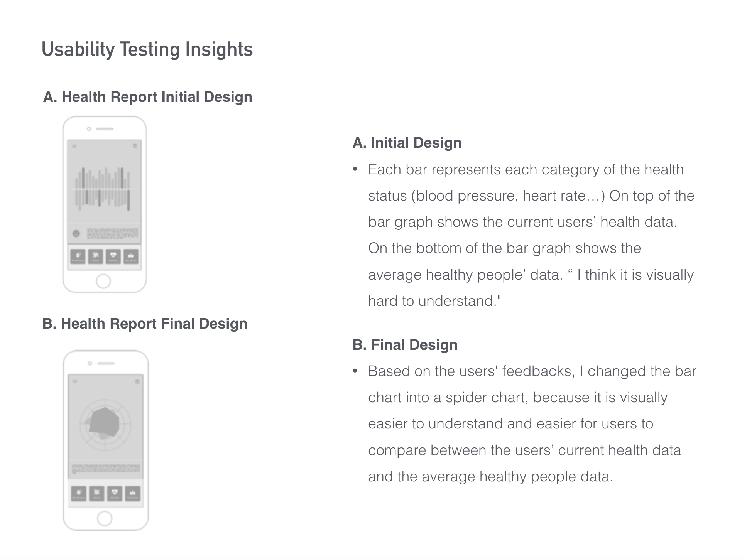Tap home button on initial design phone

pos(103,281)
